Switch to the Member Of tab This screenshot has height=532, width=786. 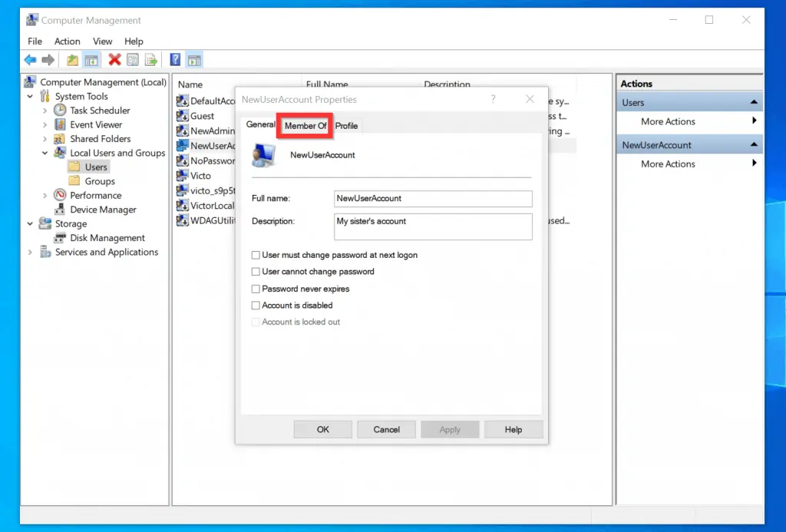(x=304, y=125)
